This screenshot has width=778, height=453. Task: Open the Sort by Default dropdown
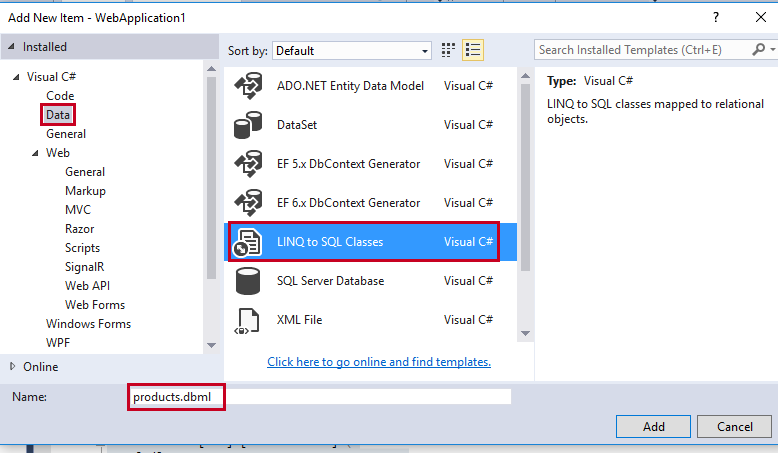[x=352, y=51]
